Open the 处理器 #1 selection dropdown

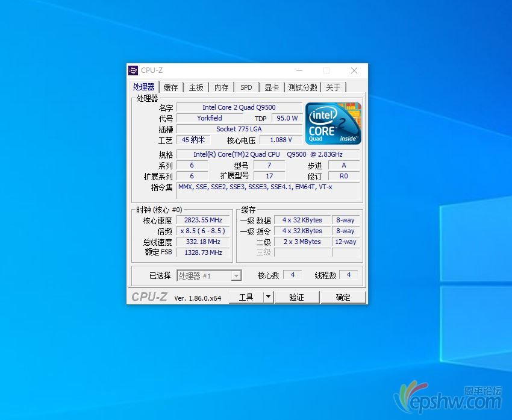[209, 275]
